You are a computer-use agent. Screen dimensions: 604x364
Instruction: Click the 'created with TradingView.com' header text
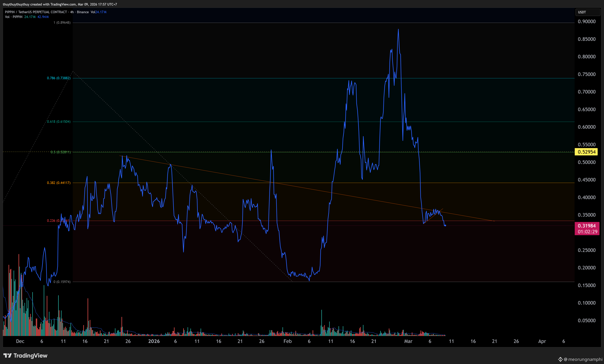tap(53, 4)
